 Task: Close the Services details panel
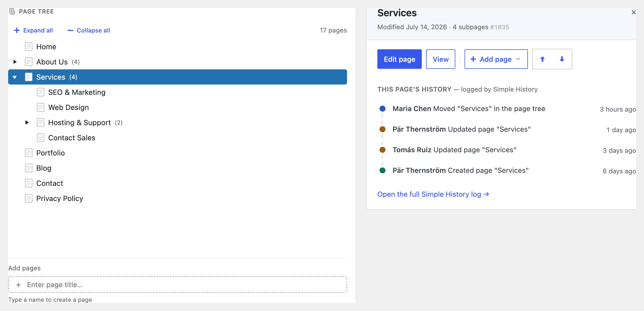point(633,12)
